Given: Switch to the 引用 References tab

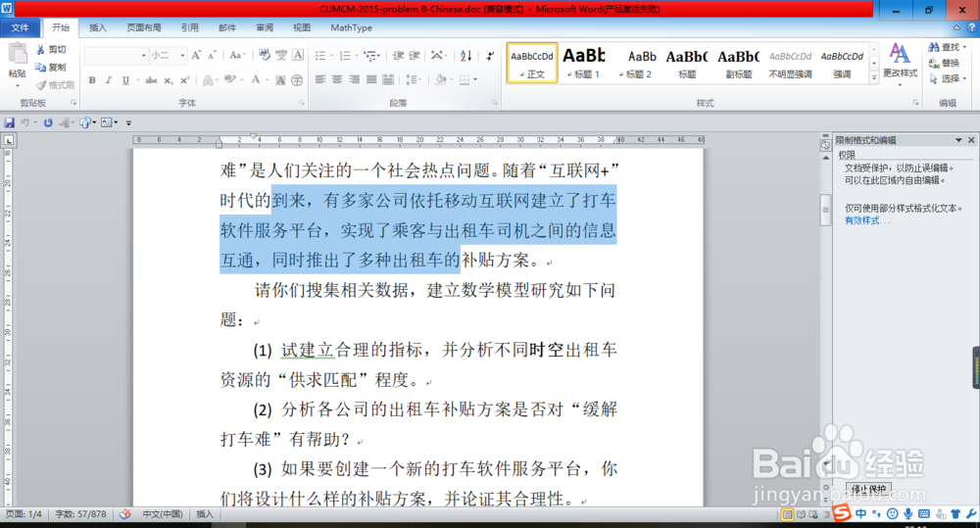Looking at the screenshot, I should point(190,27).
